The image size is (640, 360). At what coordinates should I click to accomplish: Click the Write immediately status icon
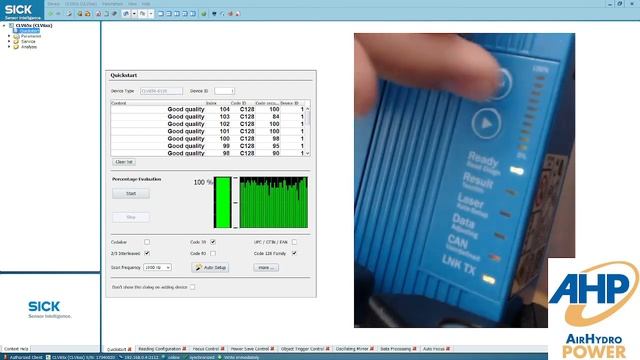[220, 357]
